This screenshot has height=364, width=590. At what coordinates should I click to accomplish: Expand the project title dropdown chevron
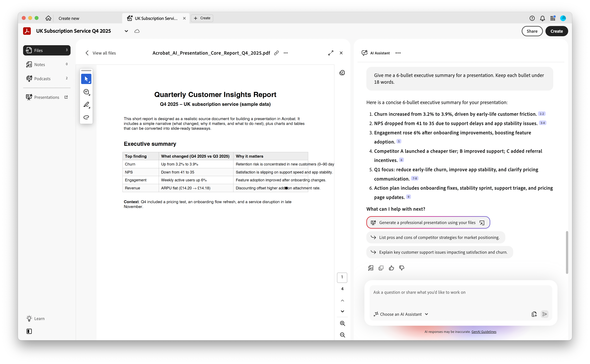point(126,31)
